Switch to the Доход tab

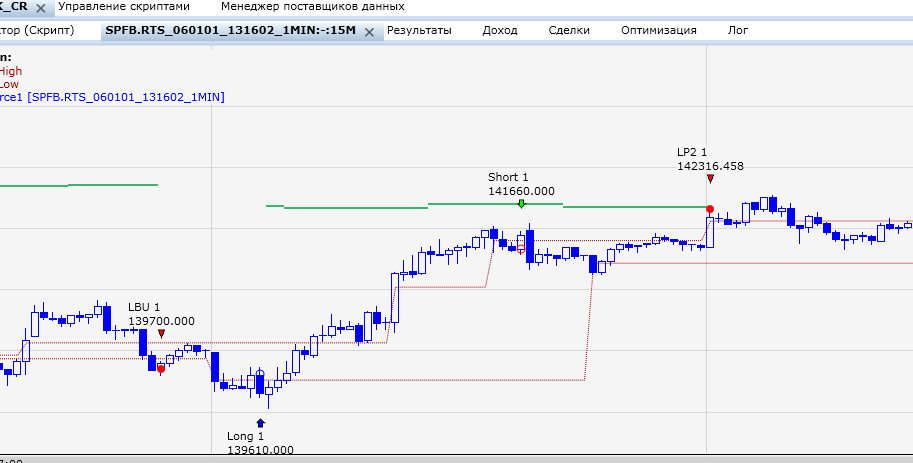[x=500, y=31]
